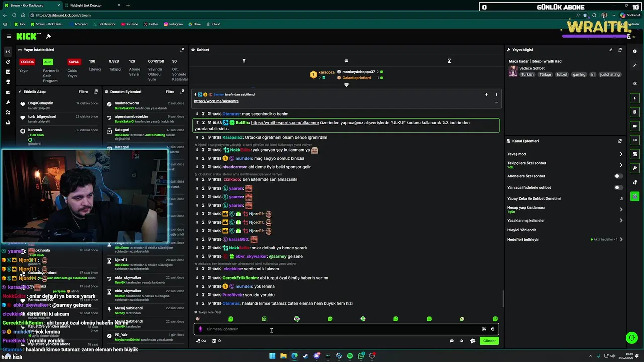Image resolution: width=644 pixels, height=362 pixels.
Task: Open the Instagram bookmark
Action: [x=173, y=24]
